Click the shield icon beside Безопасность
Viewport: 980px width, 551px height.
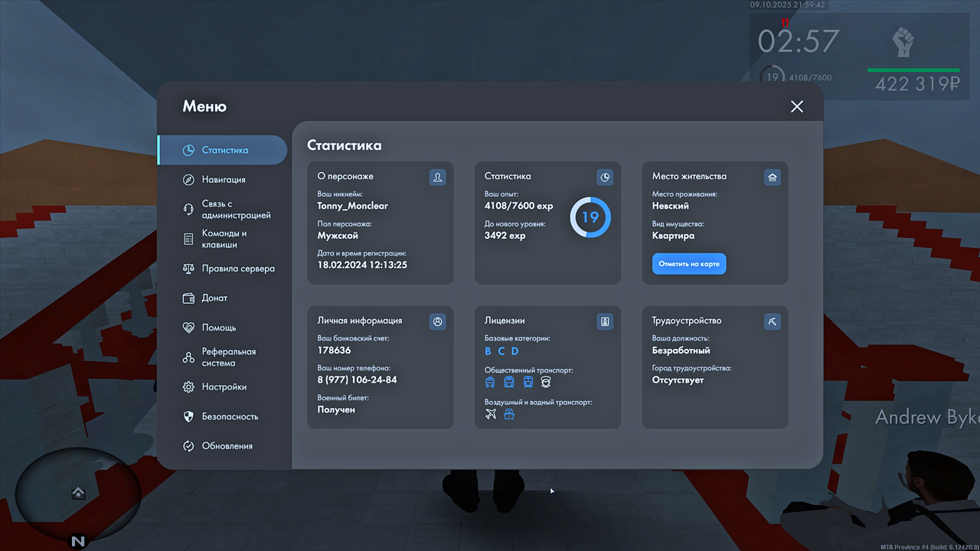click(188, 416)
